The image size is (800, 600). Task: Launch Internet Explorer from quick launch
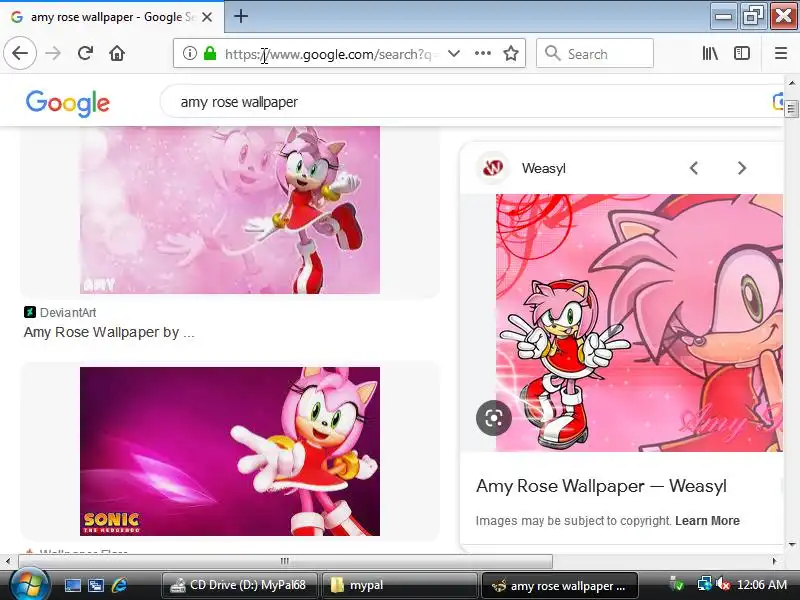pos(119,585)
